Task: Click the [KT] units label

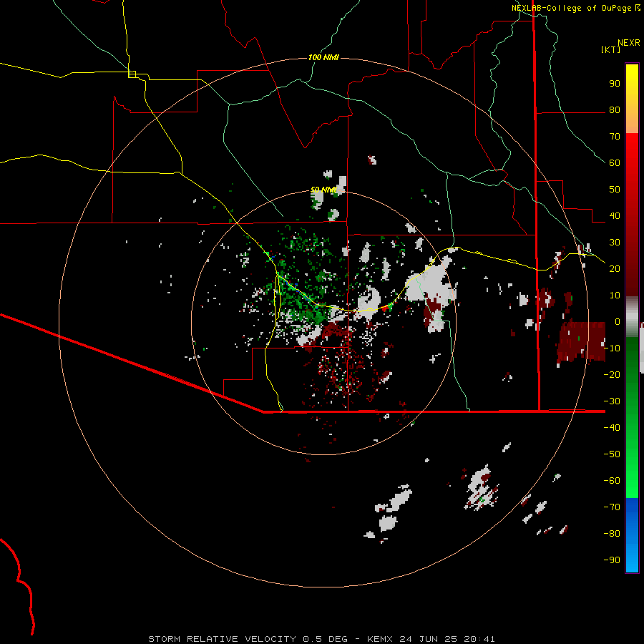Action: [x=611, y=49]
